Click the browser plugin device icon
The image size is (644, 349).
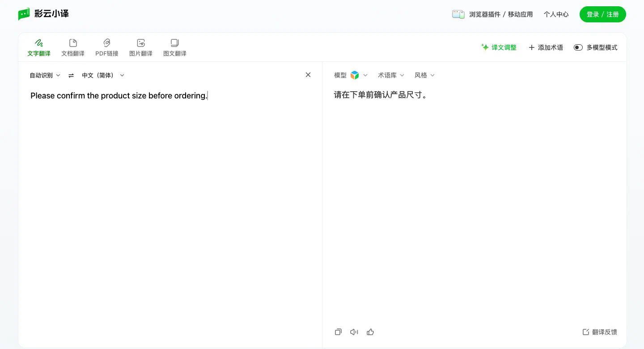coord(458,14)
